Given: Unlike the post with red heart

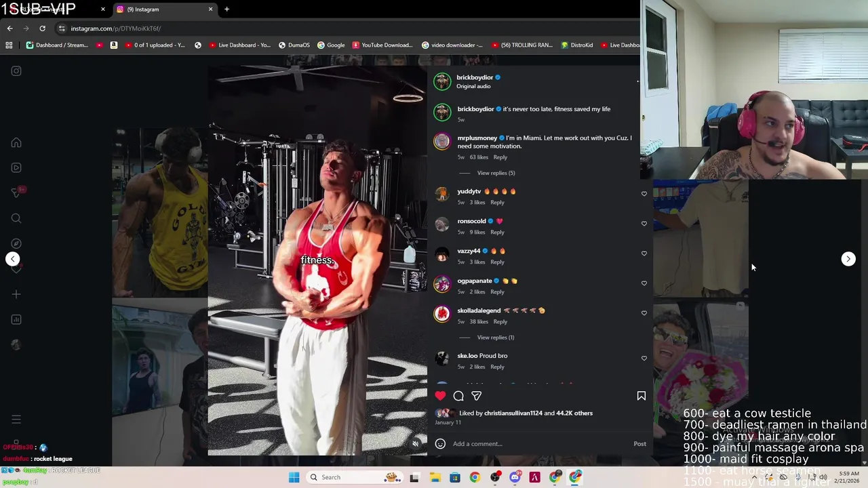Looking at the screenshot, I should pos(440,396).
